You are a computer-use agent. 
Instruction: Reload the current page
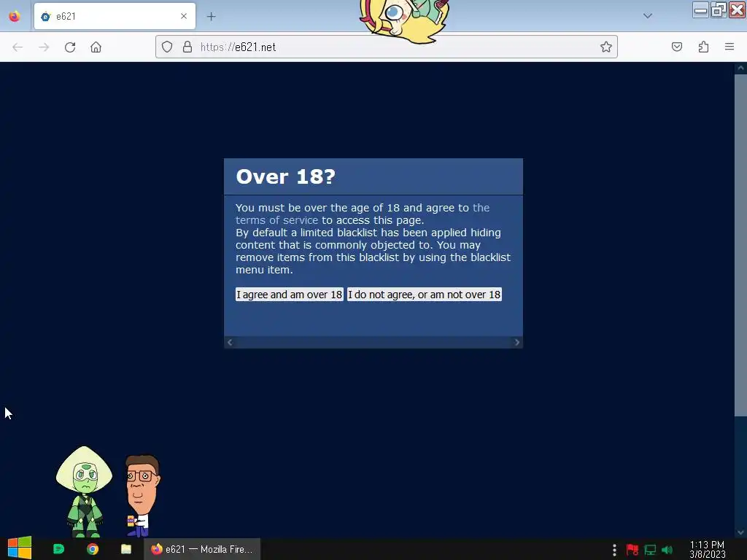point(70,47)
